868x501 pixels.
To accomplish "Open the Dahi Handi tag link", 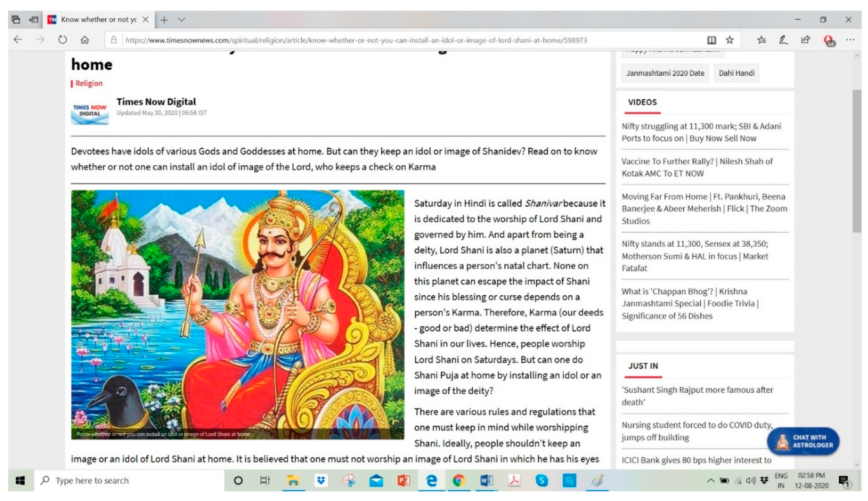I will coord(736,73).
